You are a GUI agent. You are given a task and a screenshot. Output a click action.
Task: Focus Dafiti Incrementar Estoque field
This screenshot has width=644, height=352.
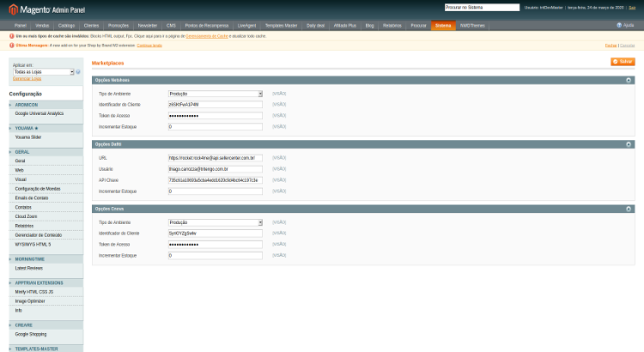(216, 191)
